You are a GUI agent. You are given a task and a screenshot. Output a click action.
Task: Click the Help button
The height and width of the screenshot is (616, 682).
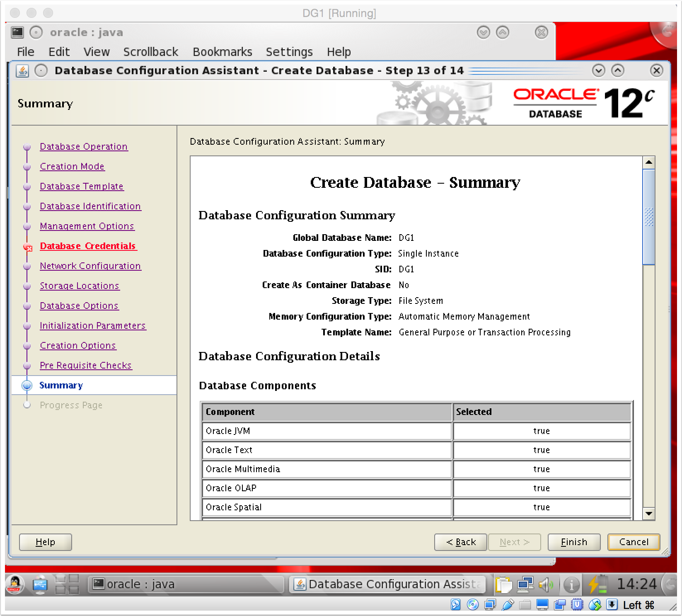click(46, 542)
